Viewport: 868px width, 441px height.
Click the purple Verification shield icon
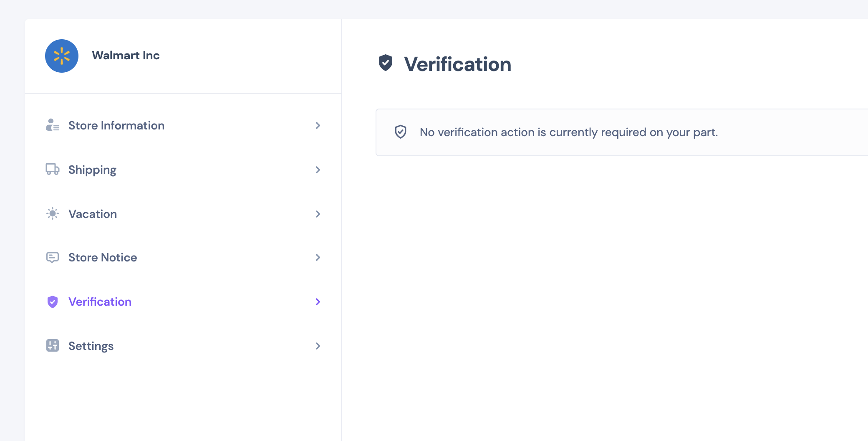pyautogui.click(x=53, y=302)
